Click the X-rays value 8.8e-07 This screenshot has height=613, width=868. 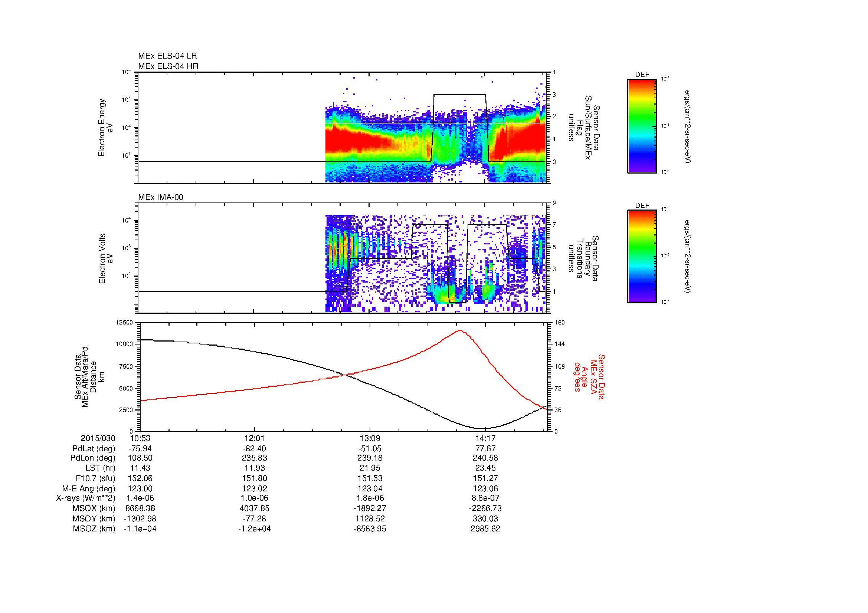[x=485, y=498]
